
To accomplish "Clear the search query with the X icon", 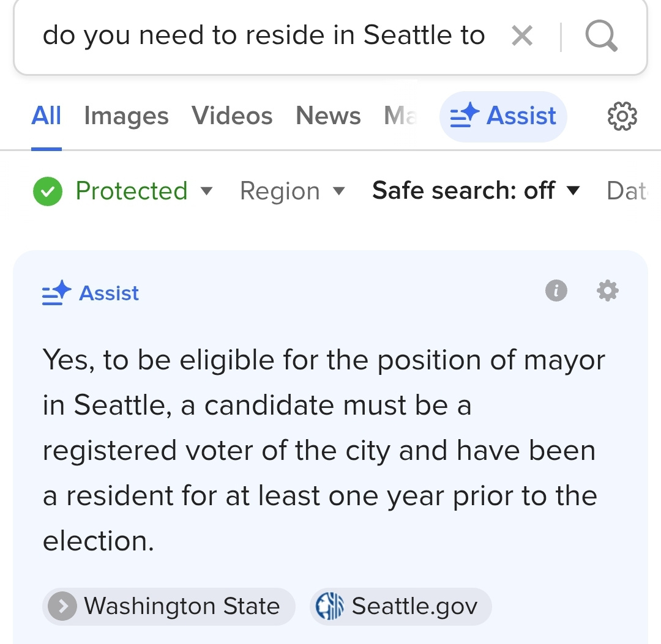I will pos(522,35).
